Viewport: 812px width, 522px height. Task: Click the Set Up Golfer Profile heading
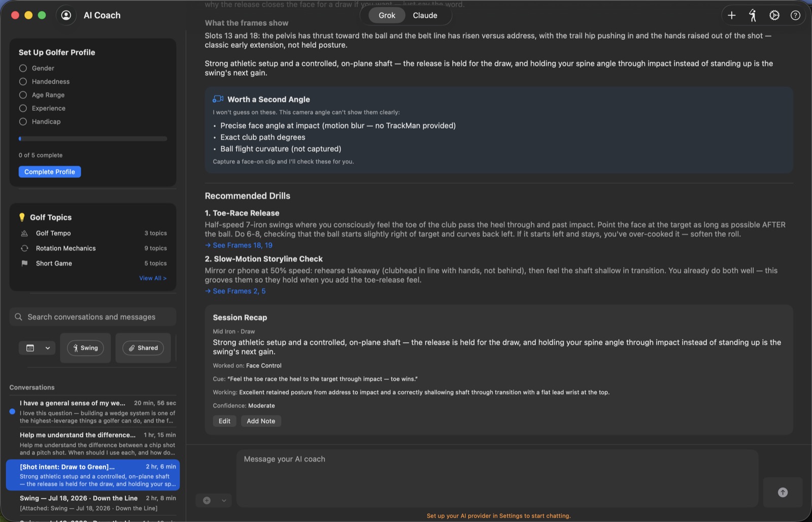pos(57,52)
